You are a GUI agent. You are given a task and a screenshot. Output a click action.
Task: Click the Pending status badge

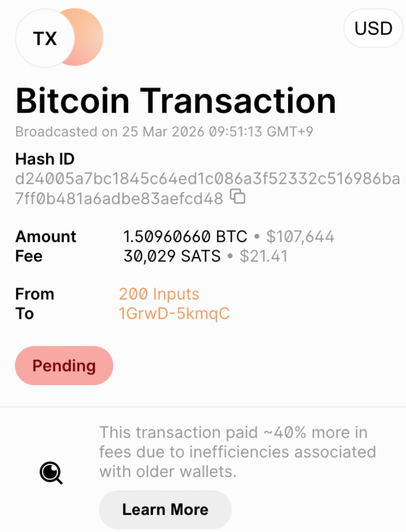pos(64,365)
